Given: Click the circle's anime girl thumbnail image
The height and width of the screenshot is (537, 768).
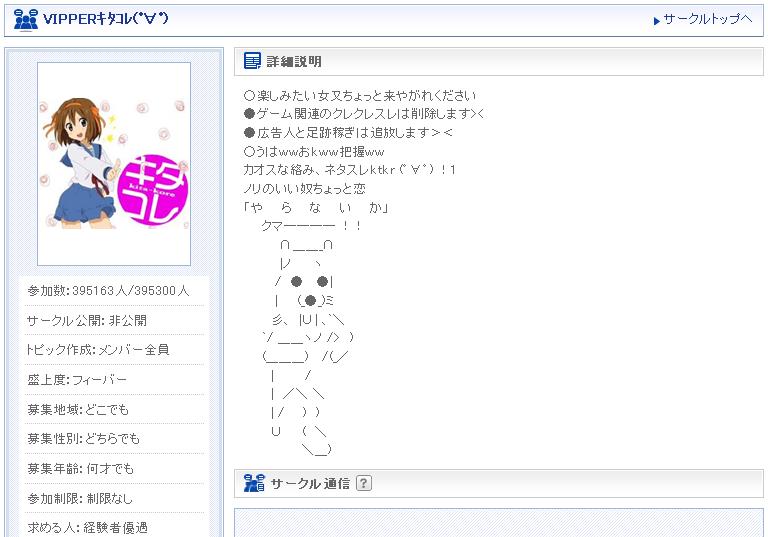Looking at the screenshot, I should click(x=114, y=164).
